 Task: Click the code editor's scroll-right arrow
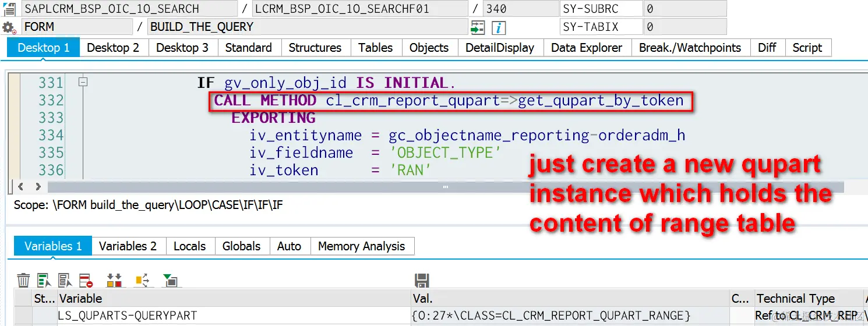pyautogui.click(x=38, y=187)
